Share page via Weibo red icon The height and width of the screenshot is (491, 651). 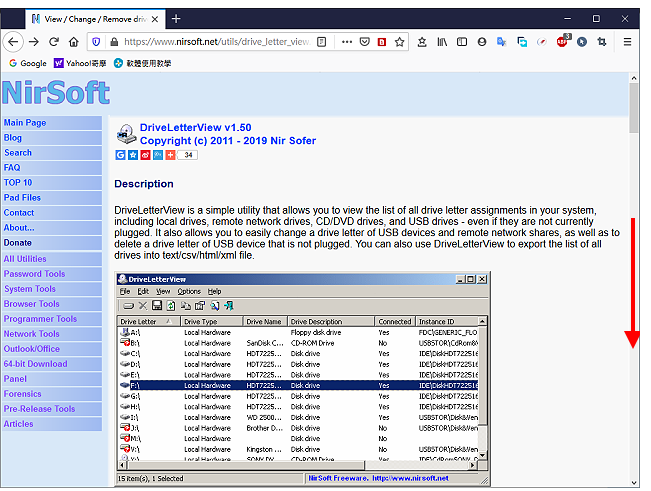tap(145, 155)
